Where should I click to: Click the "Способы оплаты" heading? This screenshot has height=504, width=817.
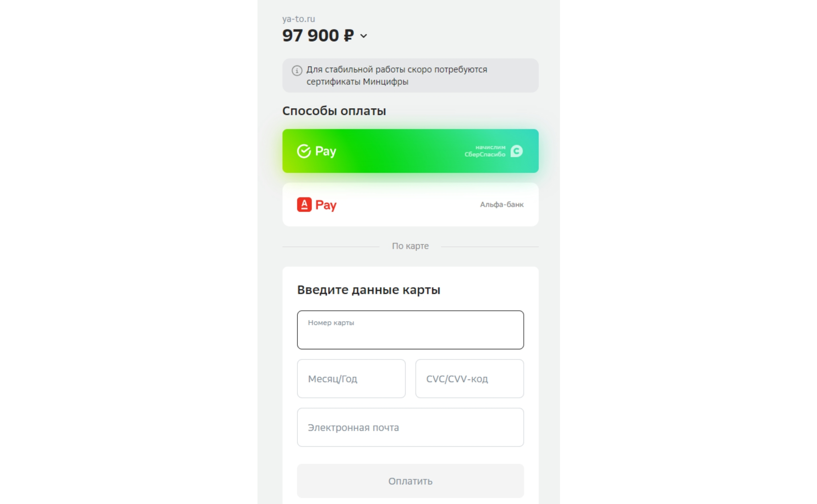334,111
